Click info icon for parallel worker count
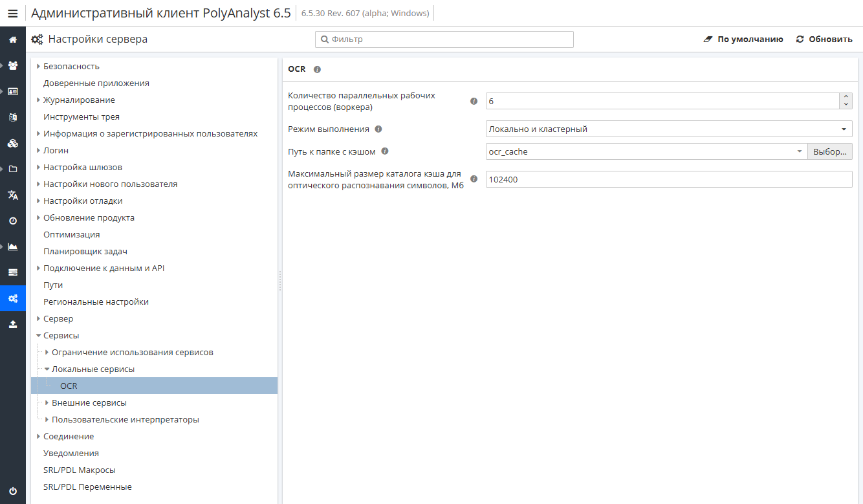This screenshot has height=504, width=863. pyautogui.click(x=474, y=101)
